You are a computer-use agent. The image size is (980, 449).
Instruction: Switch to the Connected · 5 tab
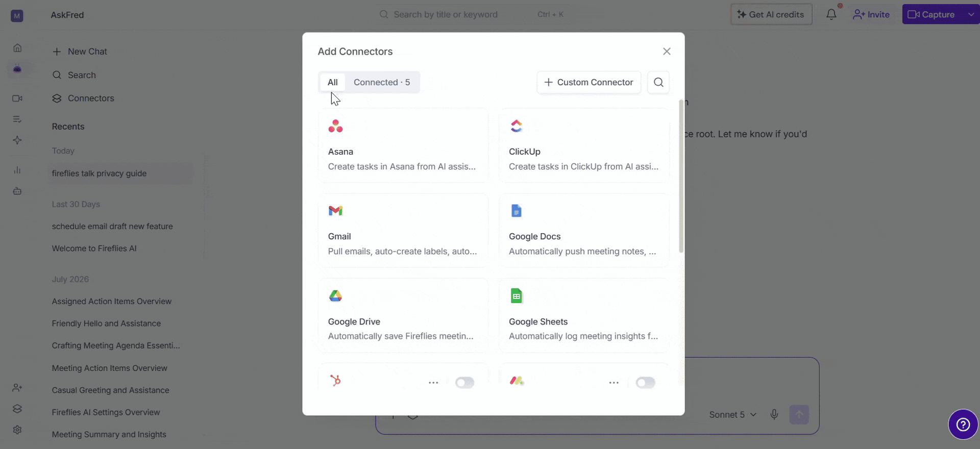pos(382,82)
